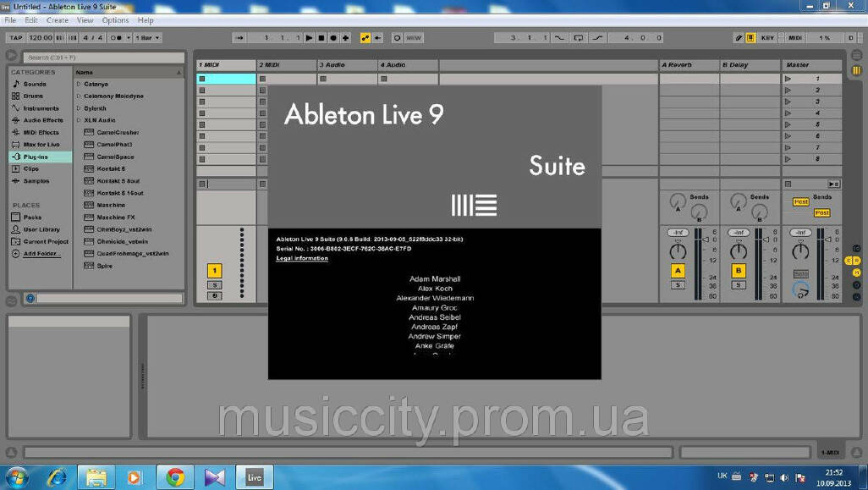Click the browser search field
Screen dimensions: 868x490
coord(103,57)
